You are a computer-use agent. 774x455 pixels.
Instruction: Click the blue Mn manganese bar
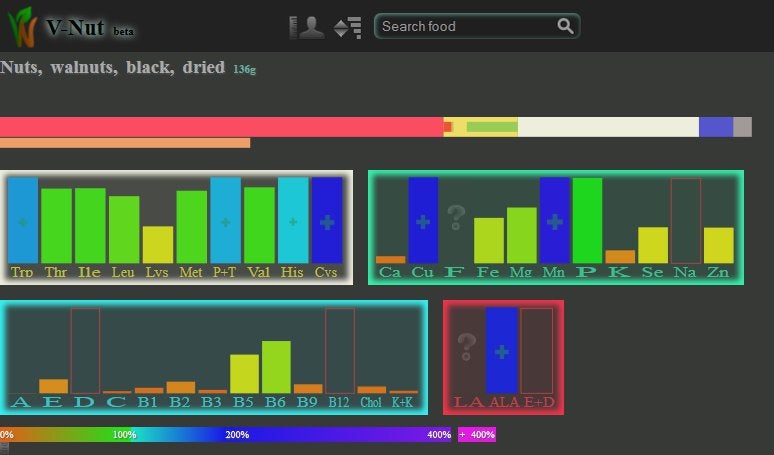(555, 220)
